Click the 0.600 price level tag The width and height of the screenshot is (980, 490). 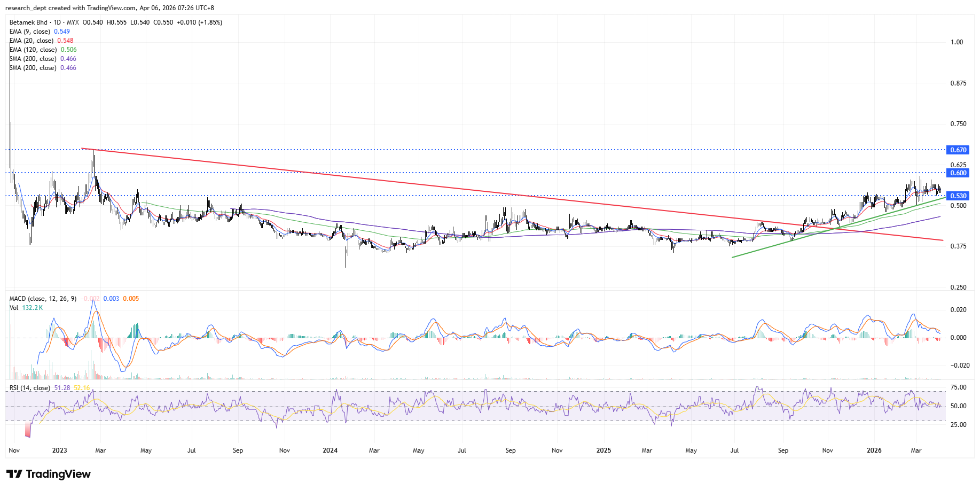coord(958,173)
